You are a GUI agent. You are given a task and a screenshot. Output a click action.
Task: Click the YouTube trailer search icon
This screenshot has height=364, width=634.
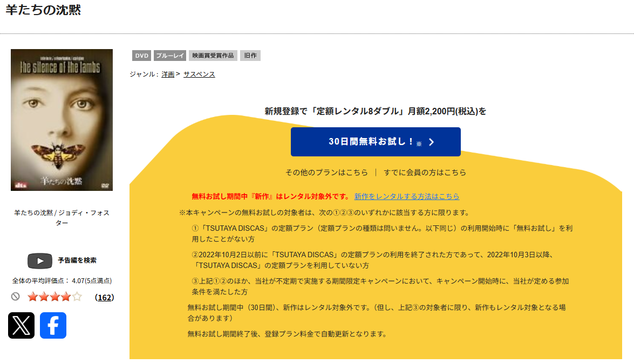pyautogui.click(x=39, y=260)
